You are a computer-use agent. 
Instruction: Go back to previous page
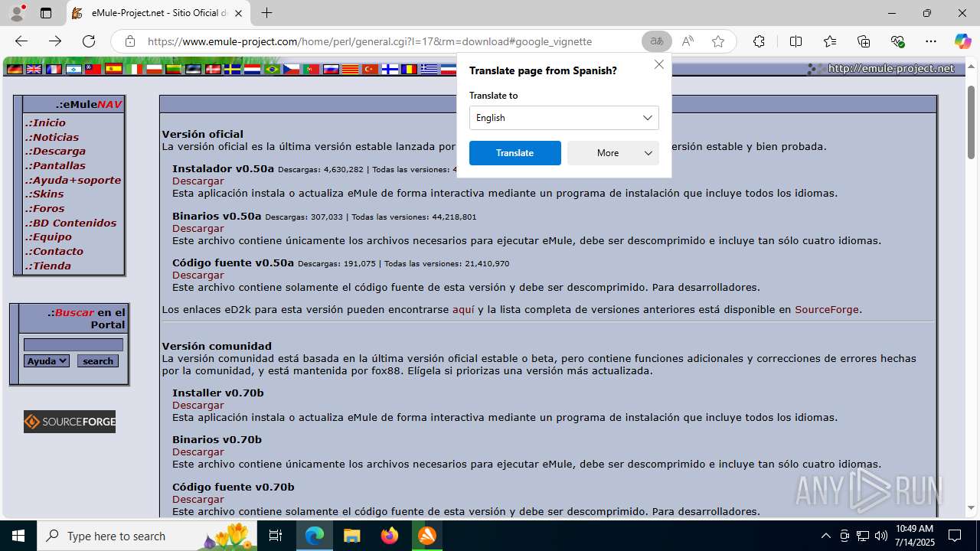pyautogui.click(x=21, y=41)
